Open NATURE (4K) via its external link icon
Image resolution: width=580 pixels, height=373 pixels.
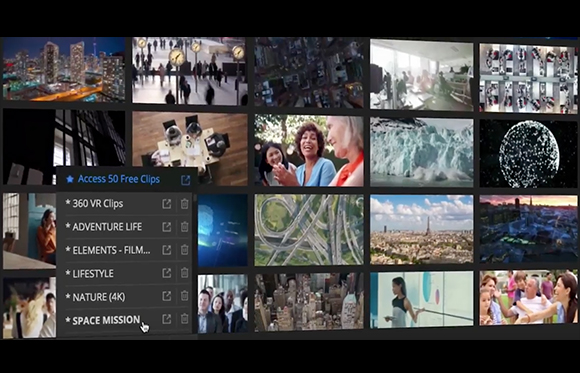click(x=167, y=296)
